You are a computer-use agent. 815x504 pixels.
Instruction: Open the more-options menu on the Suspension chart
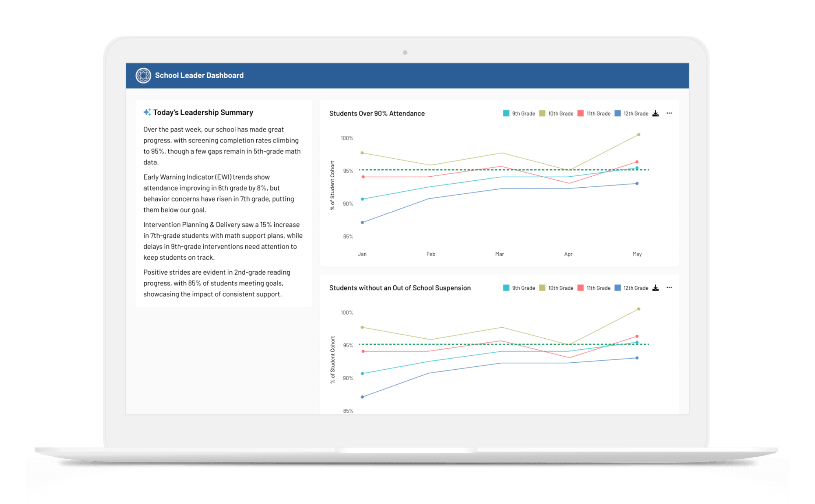click(669, 288)
